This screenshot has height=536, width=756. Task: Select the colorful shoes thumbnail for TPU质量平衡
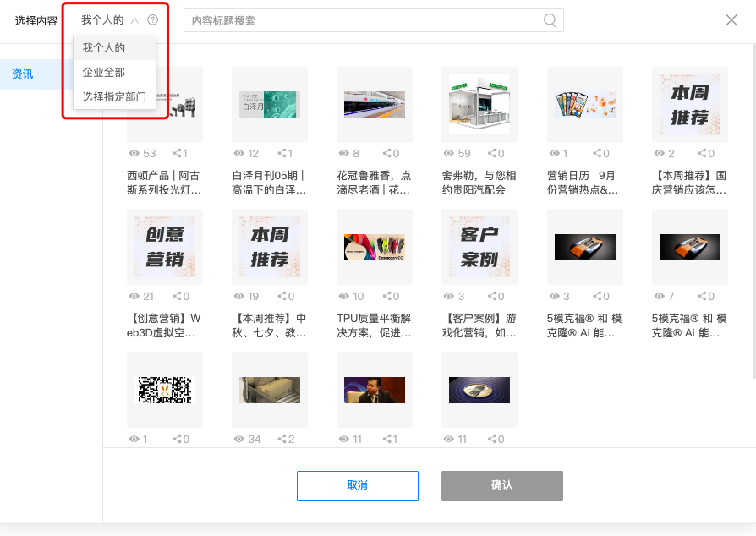(x=375, y=247)
